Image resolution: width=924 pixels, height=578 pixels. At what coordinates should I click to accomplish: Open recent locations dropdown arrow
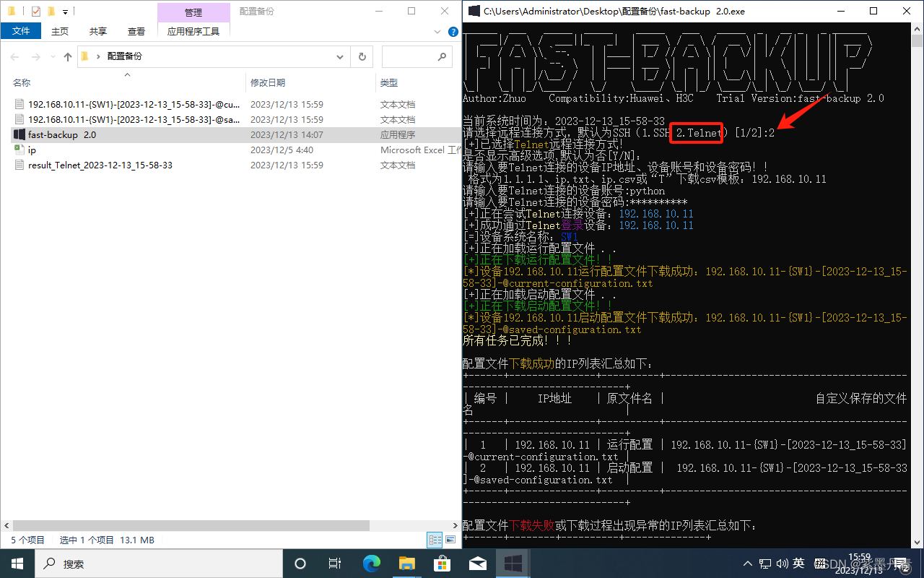point(53,56)
